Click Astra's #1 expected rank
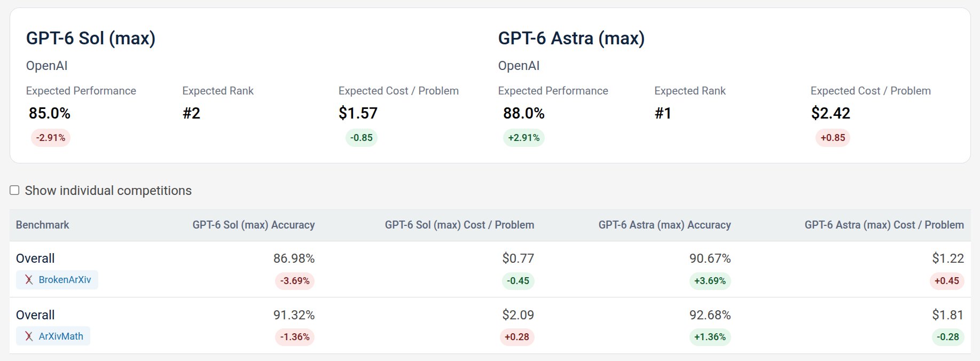This screenshot has width=980, height=361. click(x=663, y=113)
